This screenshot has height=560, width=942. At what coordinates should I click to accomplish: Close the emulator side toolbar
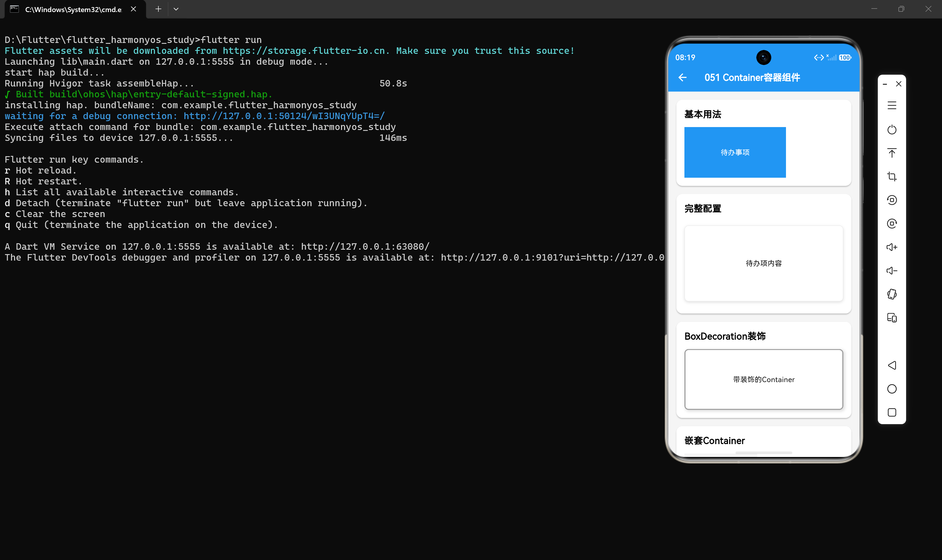coord(898,84)
